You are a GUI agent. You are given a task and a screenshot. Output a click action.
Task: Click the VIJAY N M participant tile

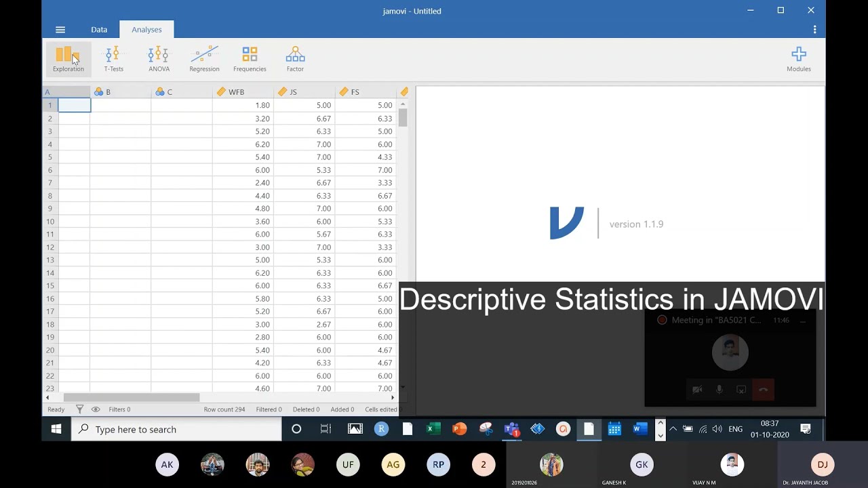[732, 464]
